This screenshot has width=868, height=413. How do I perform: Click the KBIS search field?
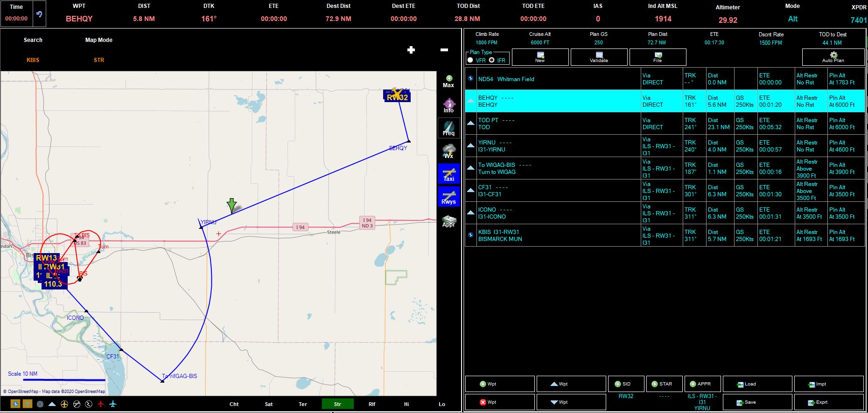click(x=33, y=60)
